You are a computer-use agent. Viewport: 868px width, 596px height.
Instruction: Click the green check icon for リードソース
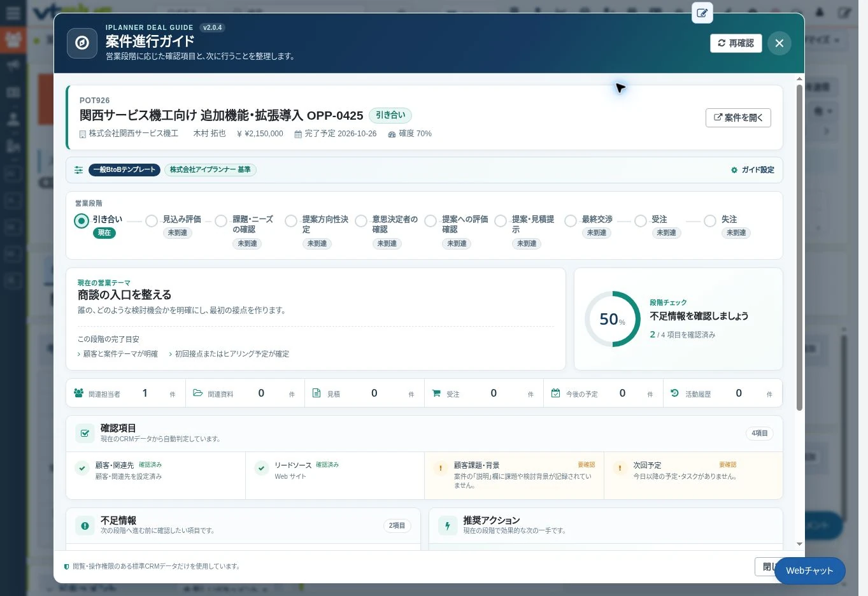click(x=261, y=469)
